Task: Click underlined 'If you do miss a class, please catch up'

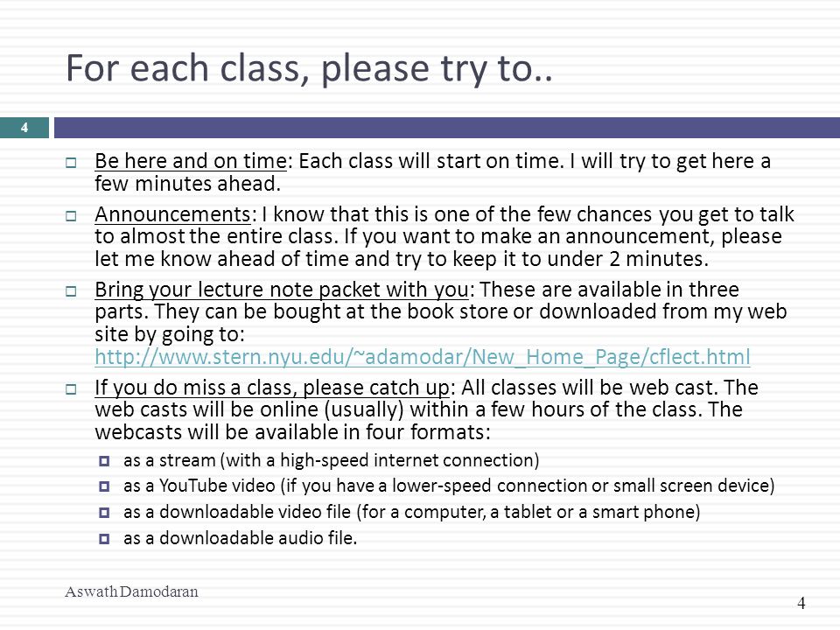Action: point(272,388)
